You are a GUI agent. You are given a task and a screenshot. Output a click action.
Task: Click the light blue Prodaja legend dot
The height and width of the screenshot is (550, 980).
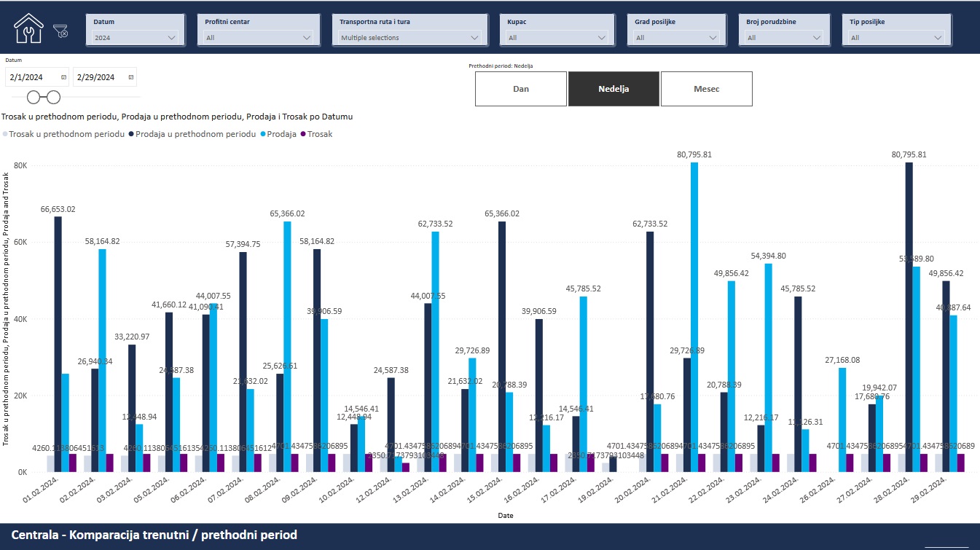[x=262, y=134]
